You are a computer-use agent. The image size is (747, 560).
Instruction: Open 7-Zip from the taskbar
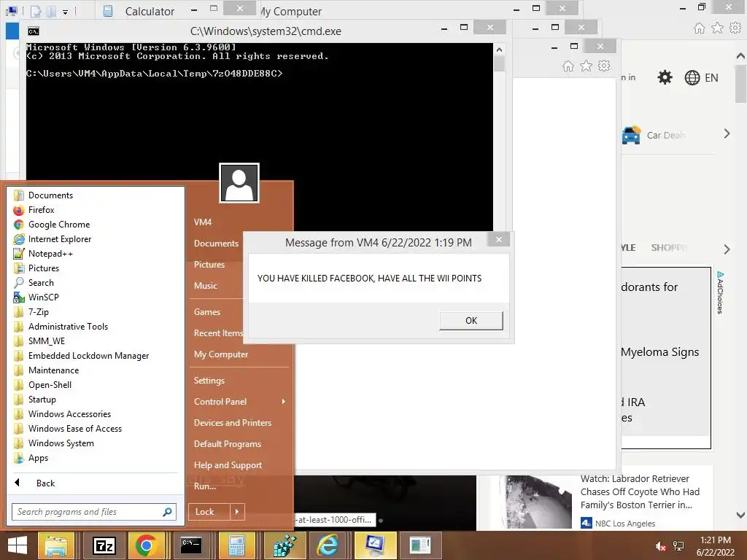coord(104,545)
